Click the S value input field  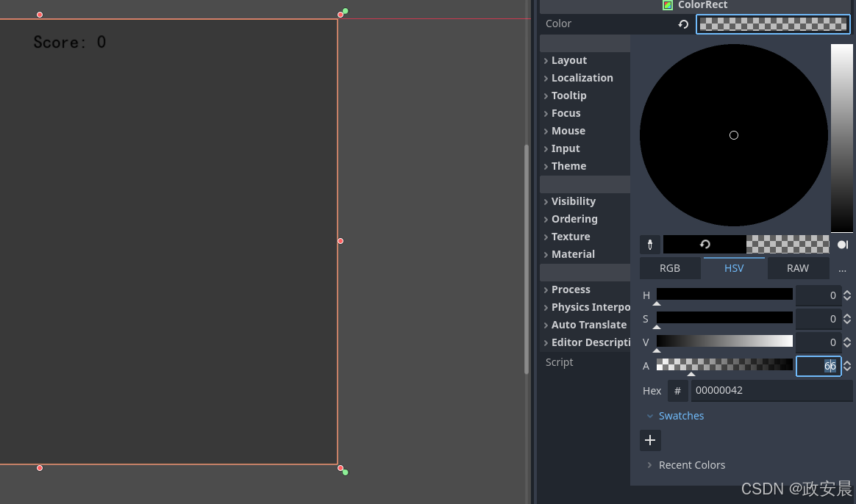pos(818,319)
